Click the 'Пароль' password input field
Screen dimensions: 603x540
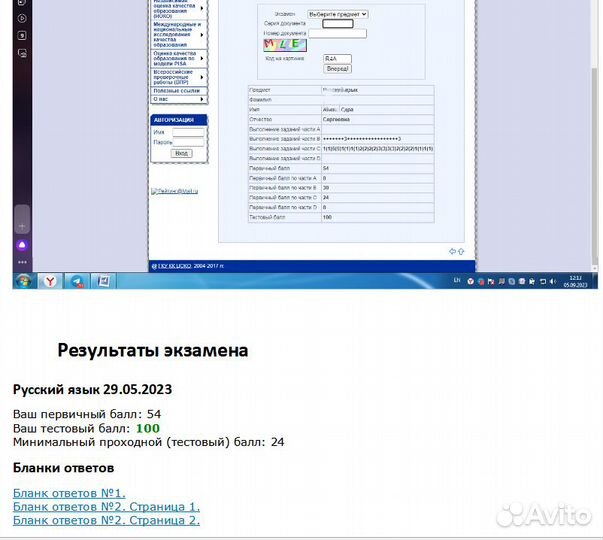pos(188,142)
